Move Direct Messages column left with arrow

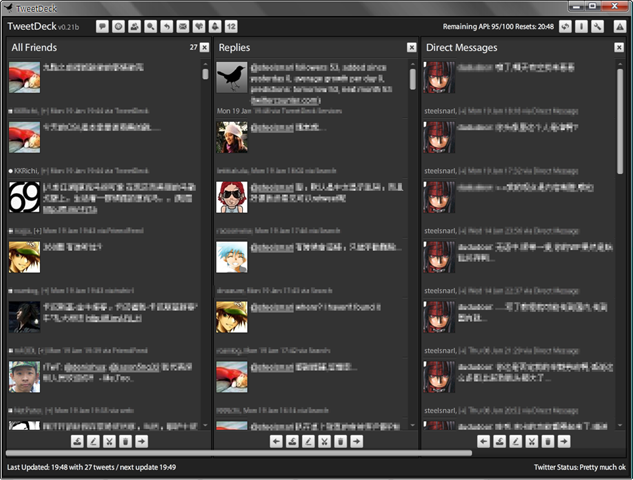coord(484,441)
